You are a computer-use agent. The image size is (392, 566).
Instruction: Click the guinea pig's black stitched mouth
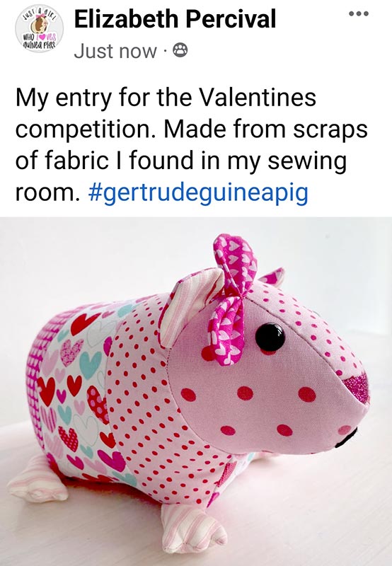point(347,438)
